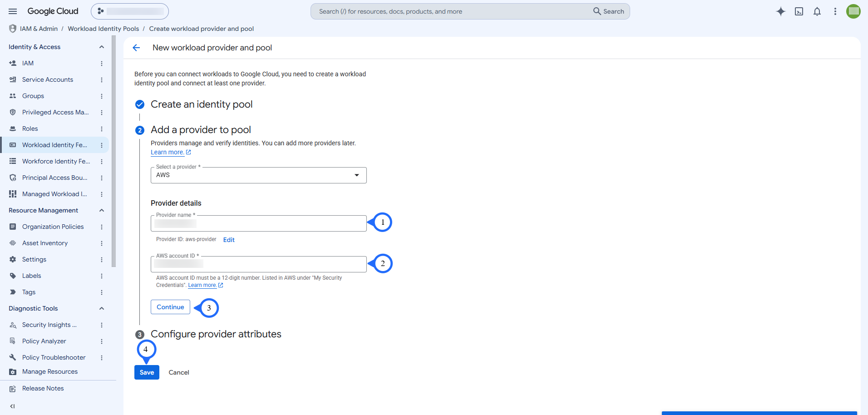
Task: Click the three-dot menu next to Settings
Action: tap(102, 260)
